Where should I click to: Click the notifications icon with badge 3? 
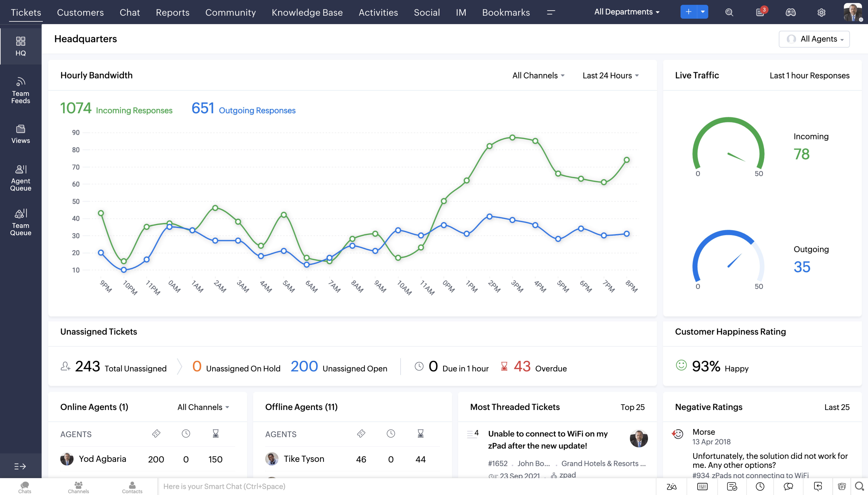(760, 12)
